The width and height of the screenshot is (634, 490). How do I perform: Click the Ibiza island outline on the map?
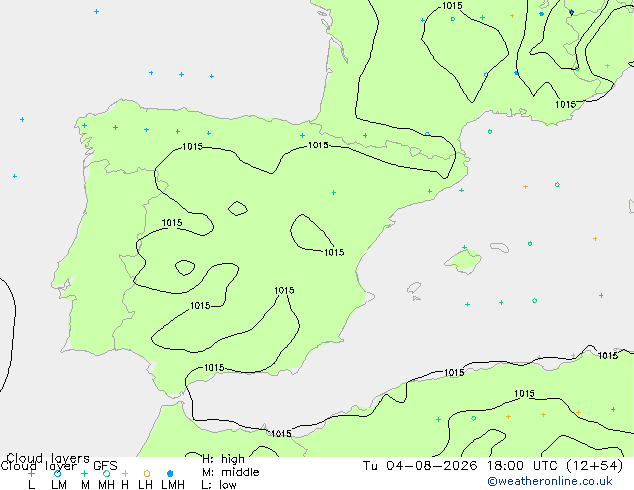414,288
